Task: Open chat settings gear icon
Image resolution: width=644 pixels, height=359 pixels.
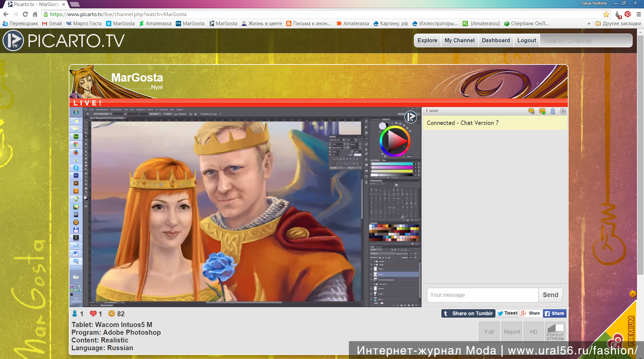Action: 563,111
